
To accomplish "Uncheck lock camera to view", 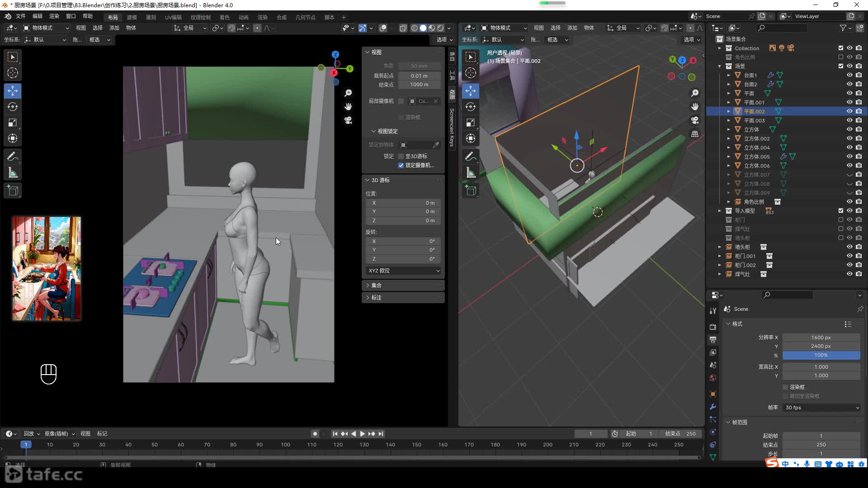I will (x=401, y=165).
